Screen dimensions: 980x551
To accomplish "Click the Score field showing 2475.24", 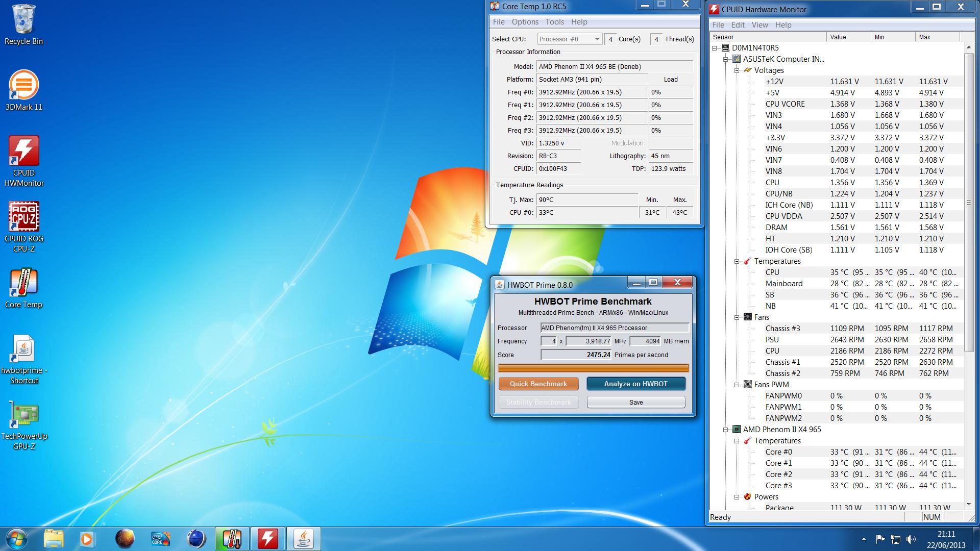I will (576, 355).
